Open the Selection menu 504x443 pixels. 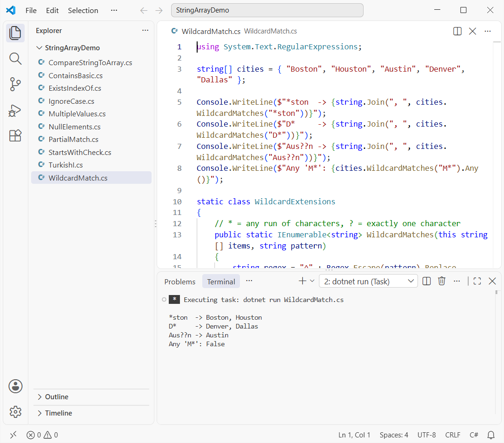click(83, 11)
